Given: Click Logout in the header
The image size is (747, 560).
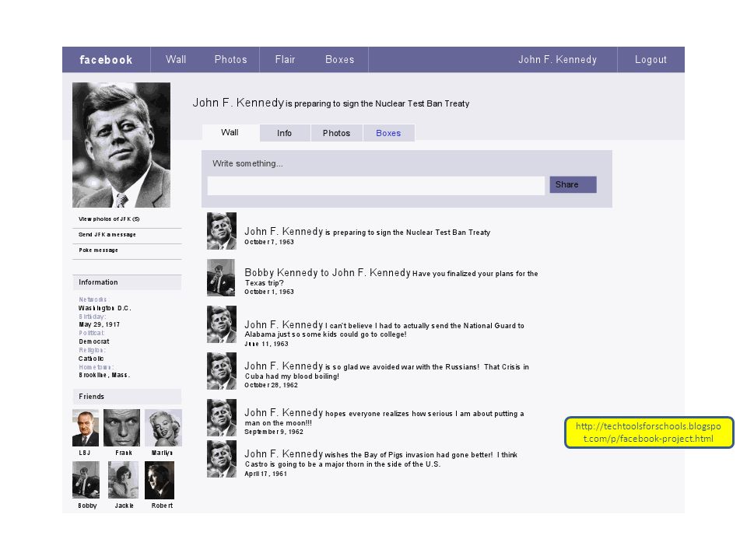Looking at the screenshot, I should pyautogui.click(x=651, y=60).
